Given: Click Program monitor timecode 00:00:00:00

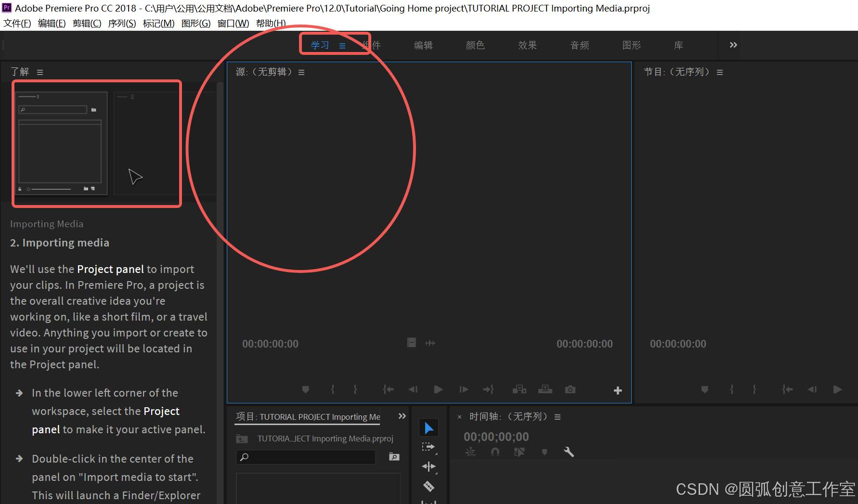Looking at the screenshot, I should pos(678,344).
